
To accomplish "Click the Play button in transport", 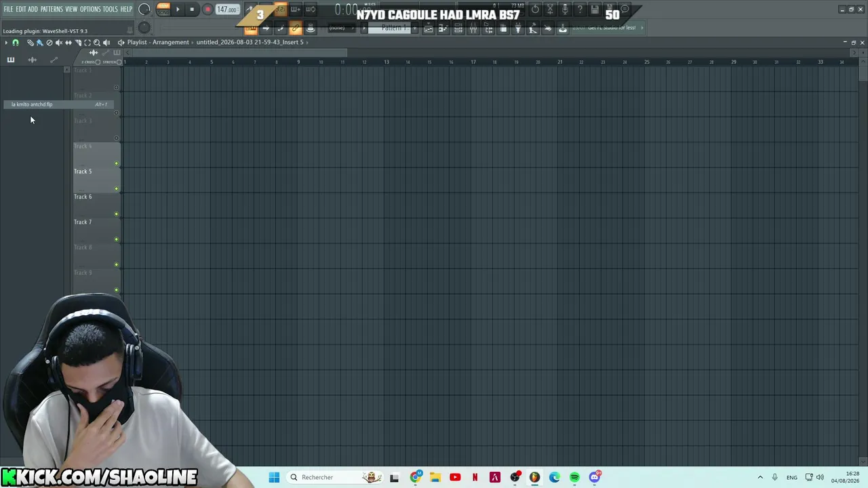I will point(178,9).
